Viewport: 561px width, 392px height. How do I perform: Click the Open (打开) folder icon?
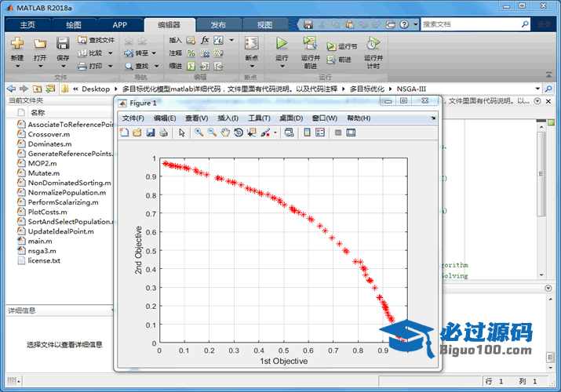[x=40, y=43]
